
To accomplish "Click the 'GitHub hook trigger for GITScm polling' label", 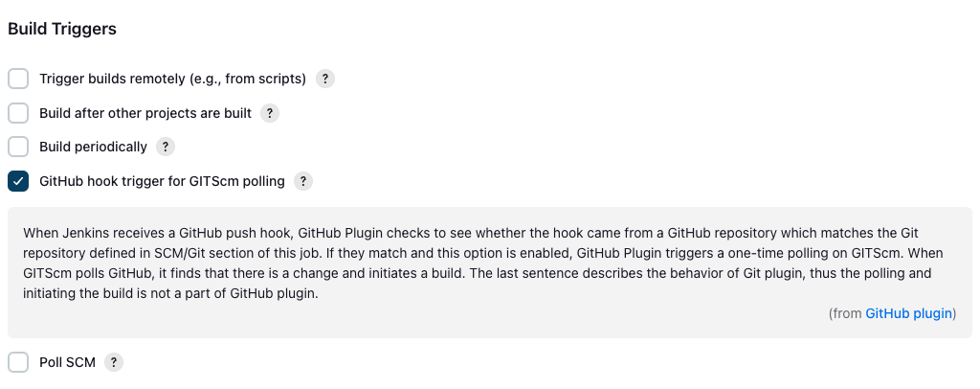I will click(x=162, y=181).
